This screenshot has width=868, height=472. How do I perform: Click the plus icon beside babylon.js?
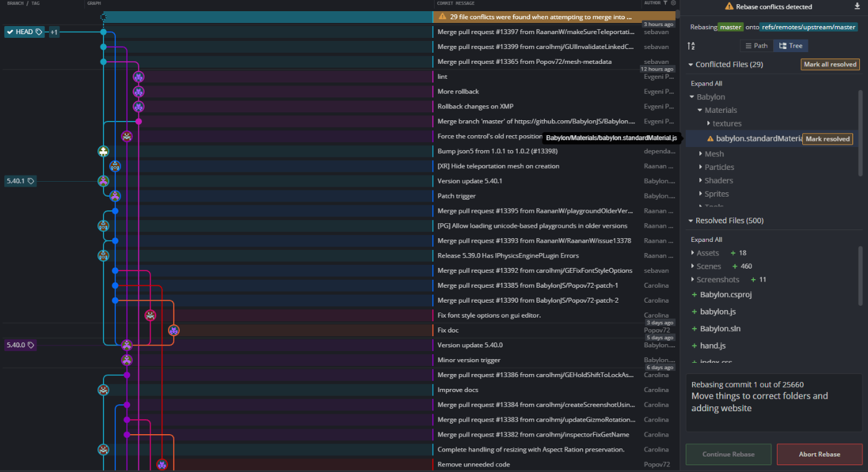pos(694,312)
